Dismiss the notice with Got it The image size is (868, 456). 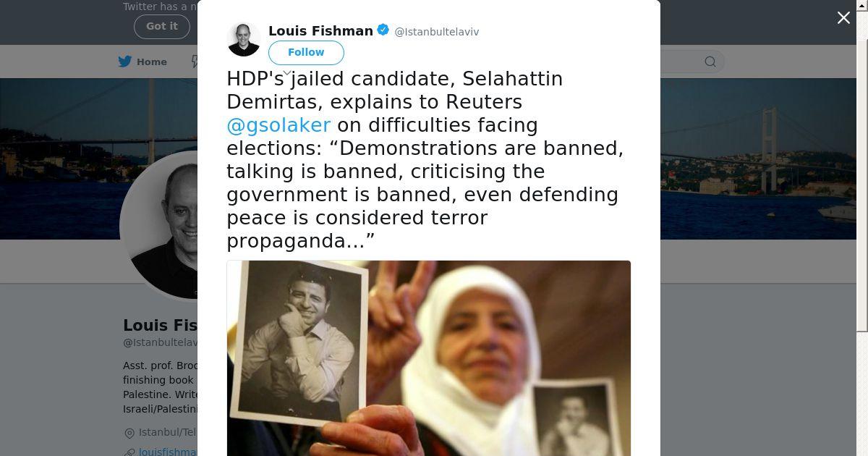click(162, 26)
